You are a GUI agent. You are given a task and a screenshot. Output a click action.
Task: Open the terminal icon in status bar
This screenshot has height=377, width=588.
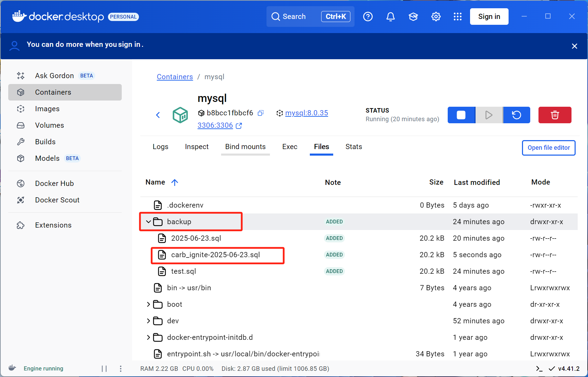tap(539, 369)
